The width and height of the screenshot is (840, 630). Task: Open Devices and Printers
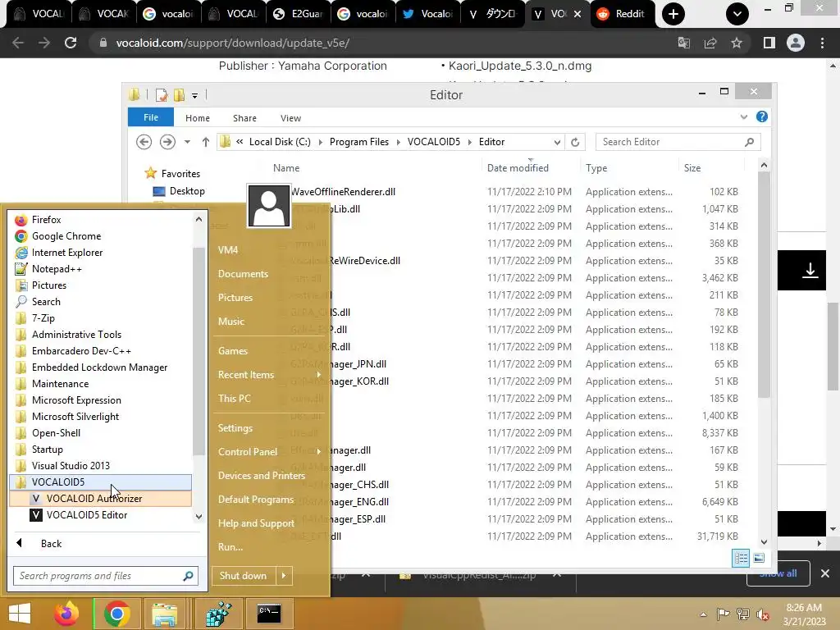pyautogui.click(x=262, y=476)
